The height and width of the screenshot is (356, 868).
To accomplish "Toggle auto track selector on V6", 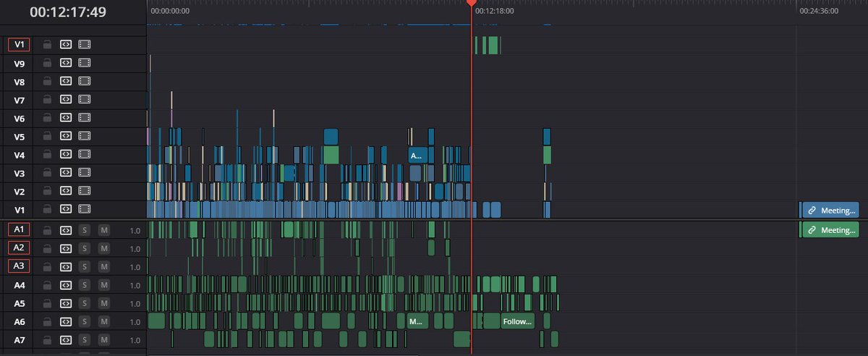I will tap(66, 118).
